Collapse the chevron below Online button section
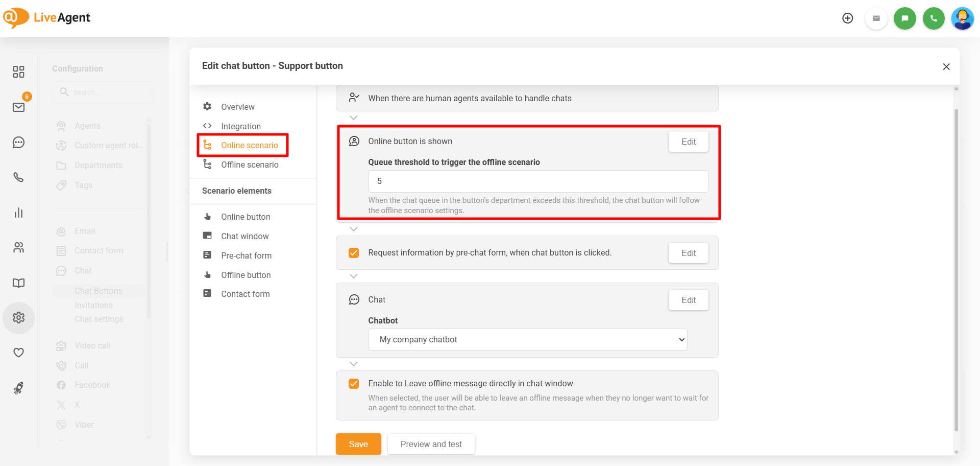980x466 pixels. tap(354, 229)
